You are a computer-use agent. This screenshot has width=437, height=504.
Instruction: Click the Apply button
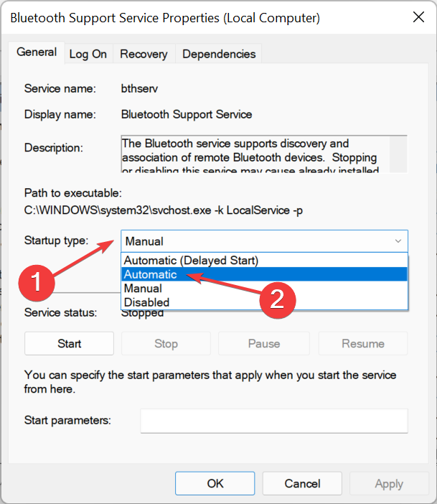click(x=389, y=483)
